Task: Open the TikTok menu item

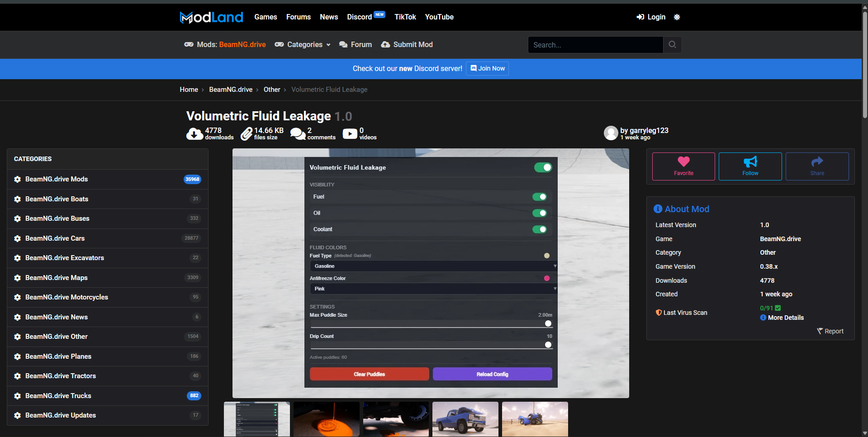Action: point(405,17)
